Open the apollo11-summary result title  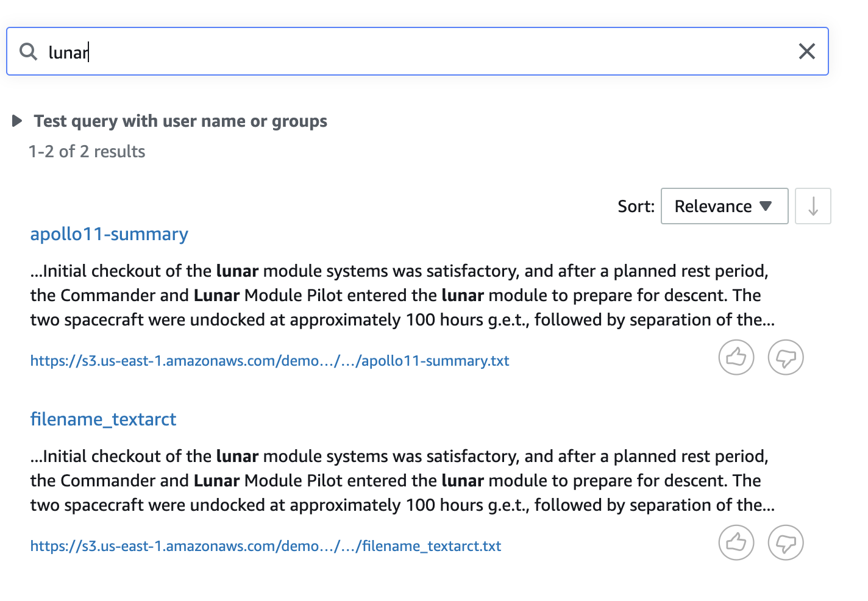tap(109, 234)
